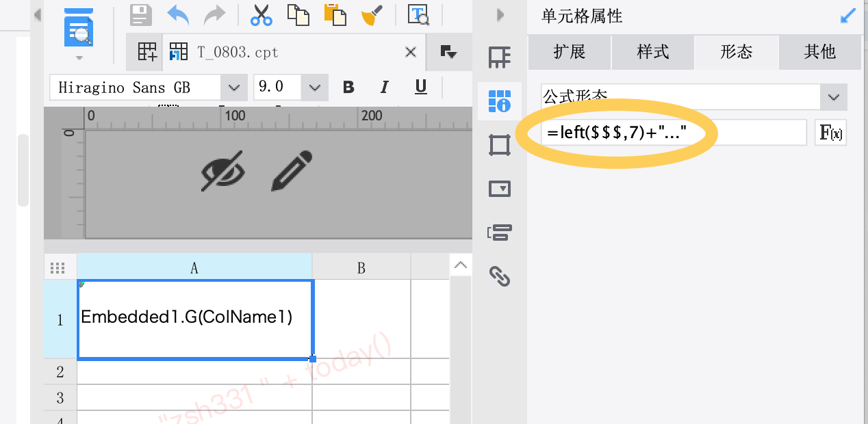Screen dimensions: 868x424
Task: Select row 1 header
Action: [x=60, y=319]
